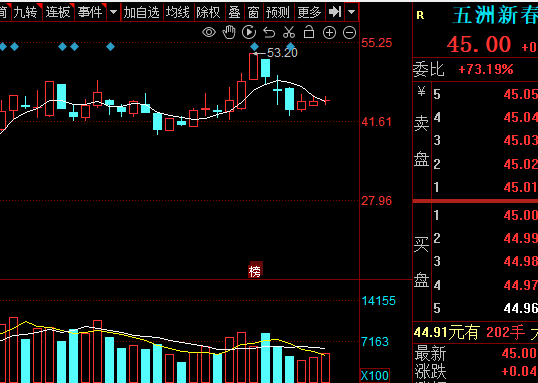Screen dimensions: 538x383
Task: Click sell level 1 price 45.01
Action: [521, 187]
